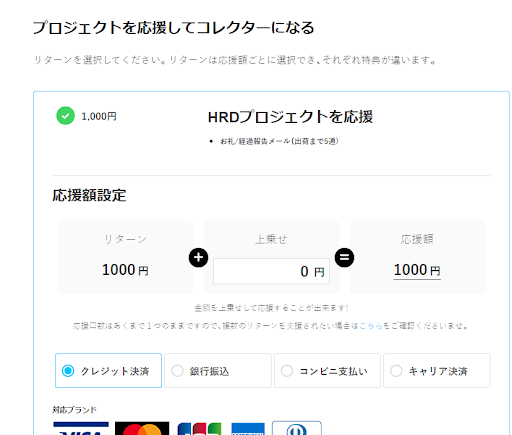Screen dimensions: 512x435
Task: Open the こちら link
Action: (x=371, y=326)
